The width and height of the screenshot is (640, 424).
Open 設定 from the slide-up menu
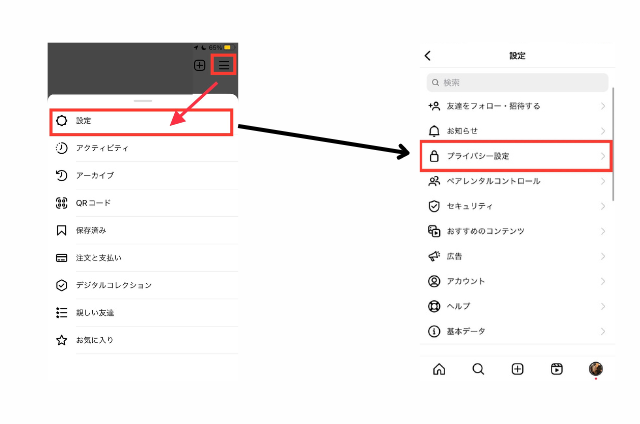pyautogui.click(x=140, y=121)
